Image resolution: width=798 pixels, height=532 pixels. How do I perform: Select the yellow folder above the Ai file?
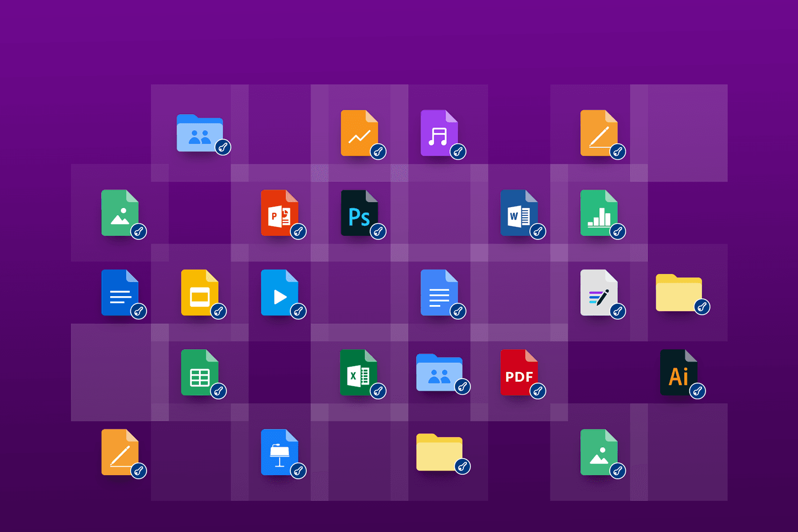tap(679, 293)
